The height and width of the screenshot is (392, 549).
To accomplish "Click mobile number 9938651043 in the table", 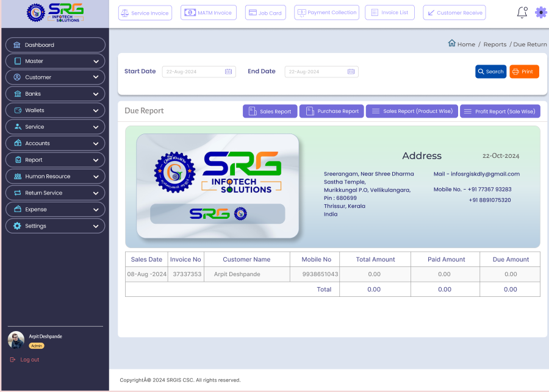I will pyautogui.click(x=320, y=274).
